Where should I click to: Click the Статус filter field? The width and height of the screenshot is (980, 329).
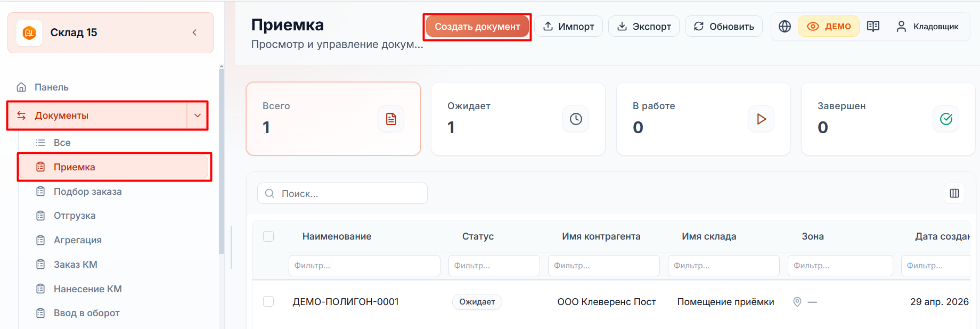point(494,266)
